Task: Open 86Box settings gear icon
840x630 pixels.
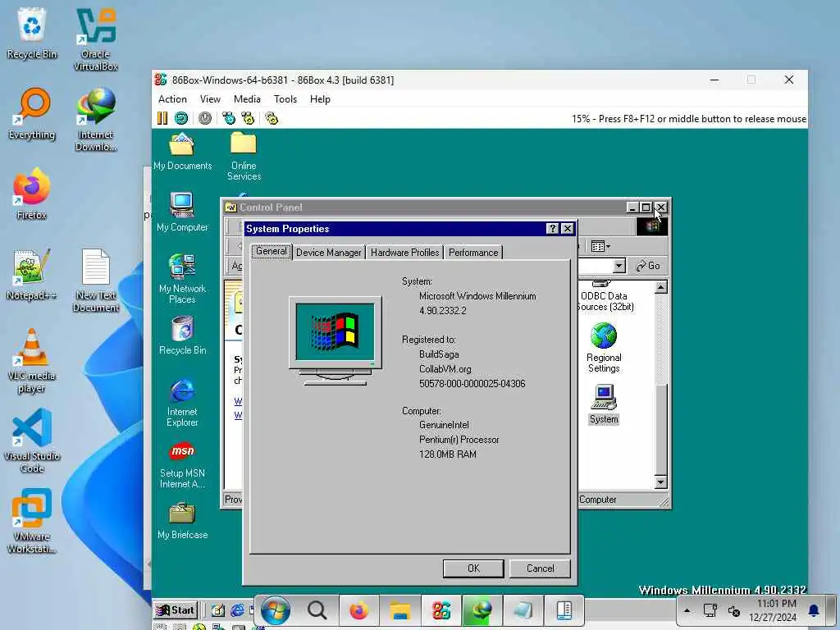Action: [272, 118]
